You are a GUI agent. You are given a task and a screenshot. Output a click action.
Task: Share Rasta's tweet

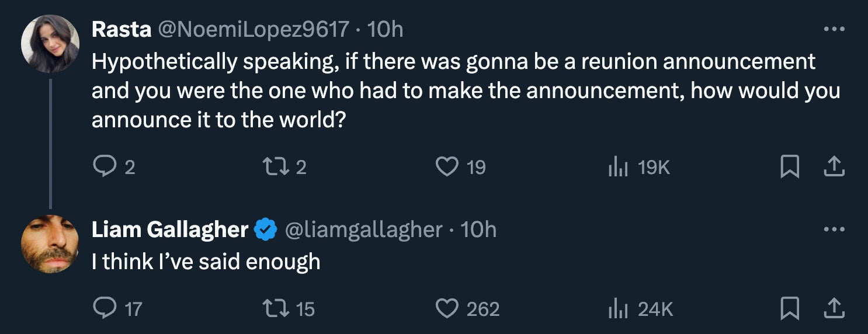coord(834,168)
